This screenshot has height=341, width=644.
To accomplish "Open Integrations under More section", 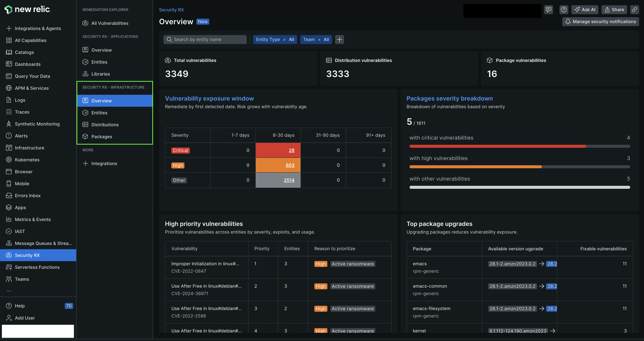I will click(114, 163).
